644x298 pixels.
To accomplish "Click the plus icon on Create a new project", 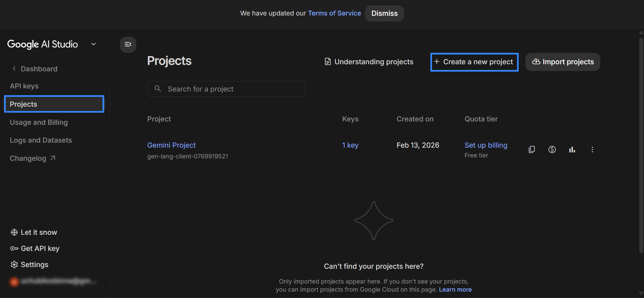I will click(437, 62).
